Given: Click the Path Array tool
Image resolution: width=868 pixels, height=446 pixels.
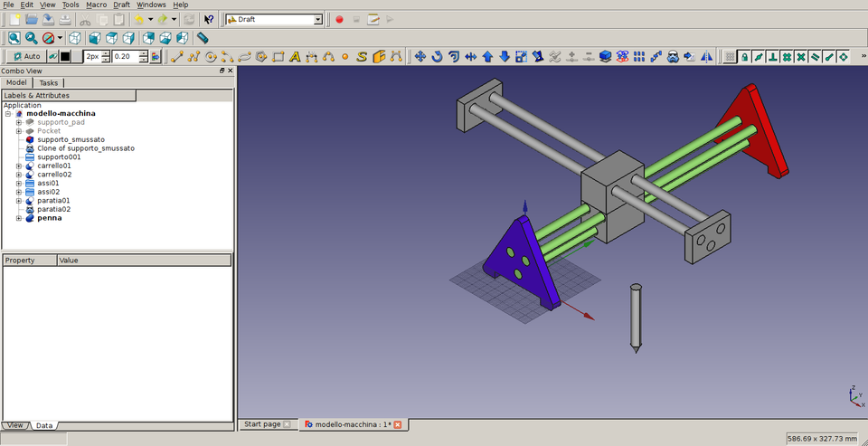Looking at the screenshot, I should coord(656,56).
